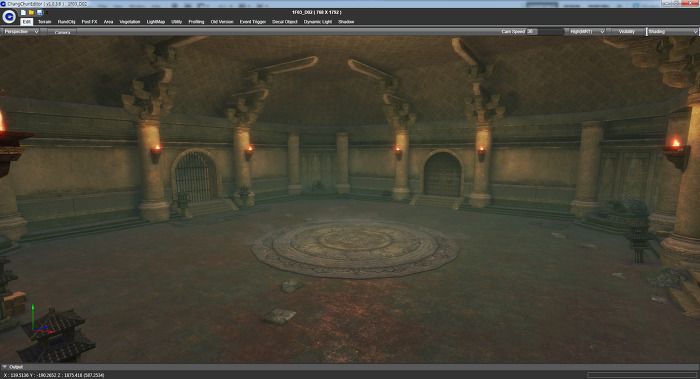Image resolution: width=700 pixels, height=379 pixels.
Task: Open the LightMap tab
Action: point(156,21)
